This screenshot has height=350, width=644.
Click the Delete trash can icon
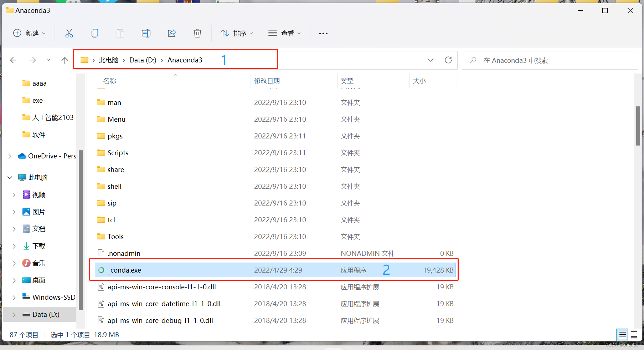pyautogui.click(x=197, y=33)
